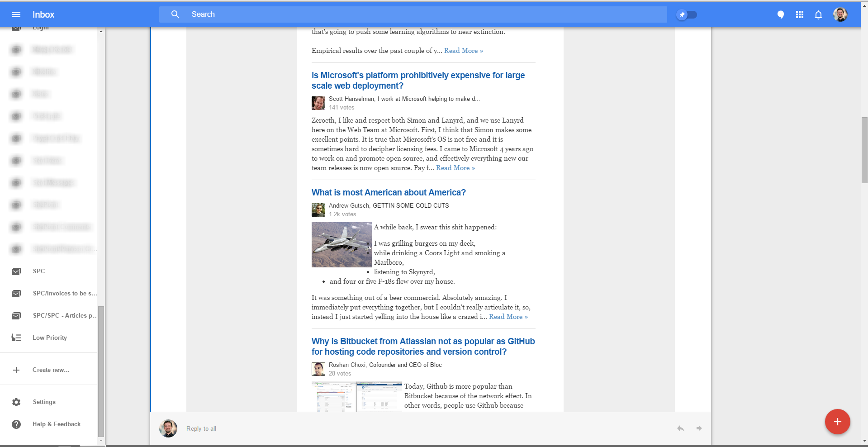Image resolution: width=868 pixels, height=447 pixels.
Task: Open the reminders lightbulb icon
Action: coord(780,15)
